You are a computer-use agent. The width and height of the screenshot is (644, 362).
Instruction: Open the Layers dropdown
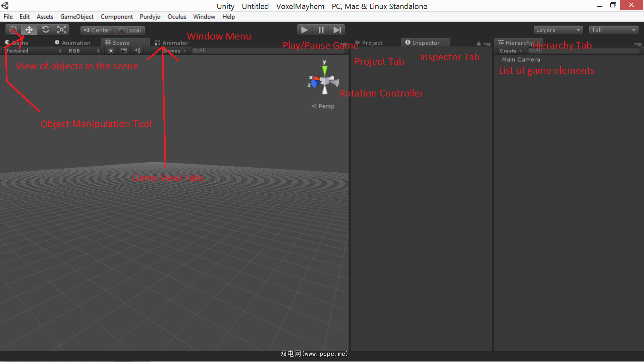pyautogui.click(x=558, y=30)
